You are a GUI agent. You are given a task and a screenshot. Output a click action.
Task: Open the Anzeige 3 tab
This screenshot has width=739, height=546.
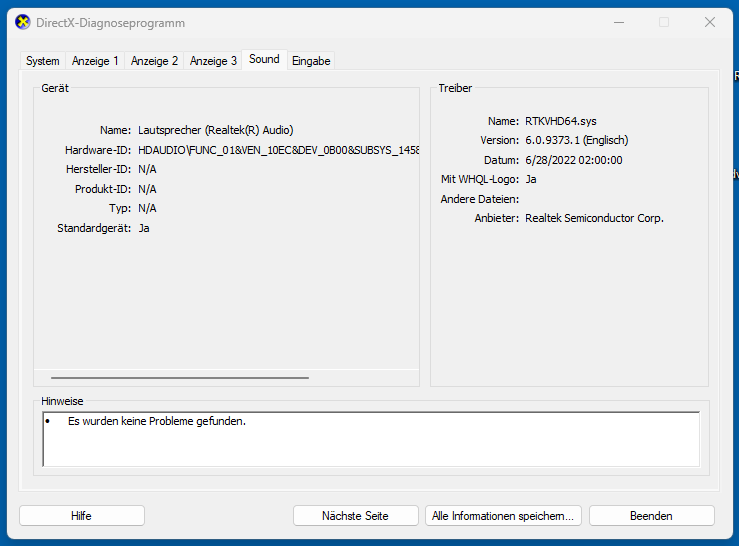[x=213, y=61]
